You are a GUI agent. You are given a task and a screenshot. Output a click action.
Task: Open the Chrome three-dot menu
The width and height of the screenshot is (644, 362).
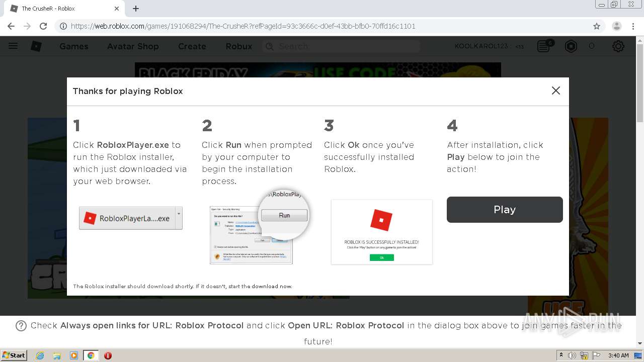633,26
